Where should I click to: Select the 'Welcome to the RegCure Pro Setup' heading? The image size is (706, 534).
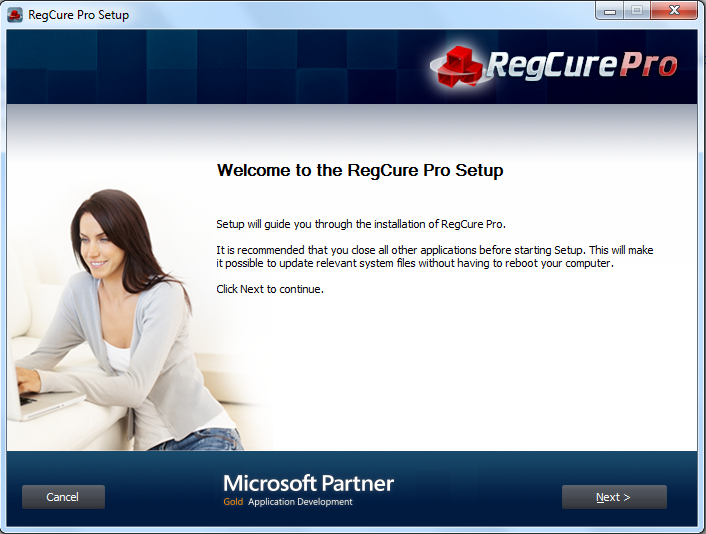[360, 171]
